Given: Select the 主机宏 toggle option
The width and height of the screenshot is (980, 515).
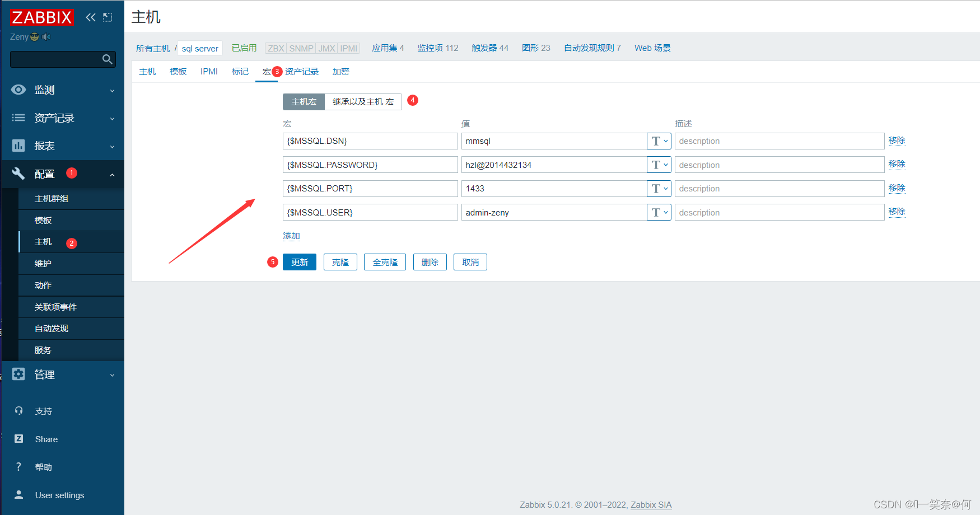Looking at the screenshot, I should [304, 102].
